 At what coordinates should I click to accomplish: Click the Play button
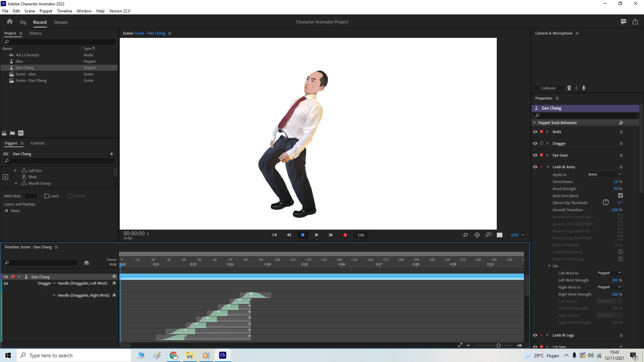pyautogui.click(x=317, y=235)
